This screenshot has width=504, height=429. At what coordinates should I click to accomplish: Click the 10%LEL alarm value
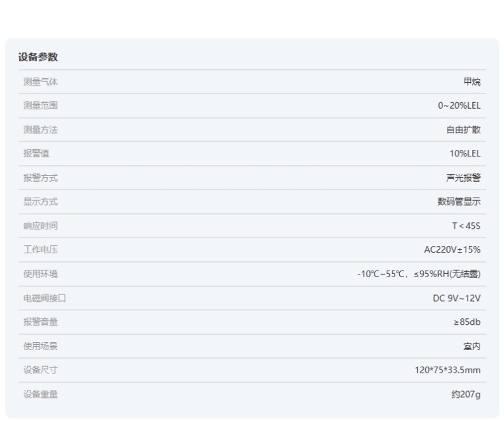tap(465, 153)
